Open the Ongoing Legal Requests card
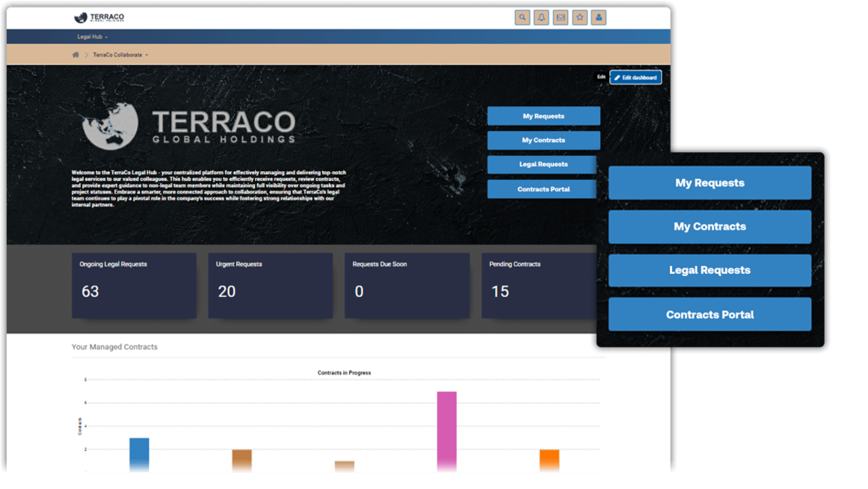The width and height of the screenshot is (868, 489). point(134,286)
